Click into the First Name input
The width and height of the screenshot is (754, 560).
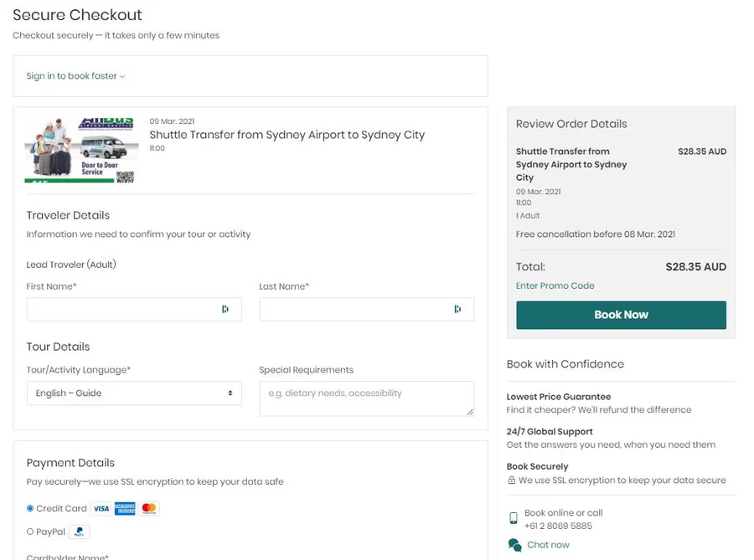coord(121,310)
